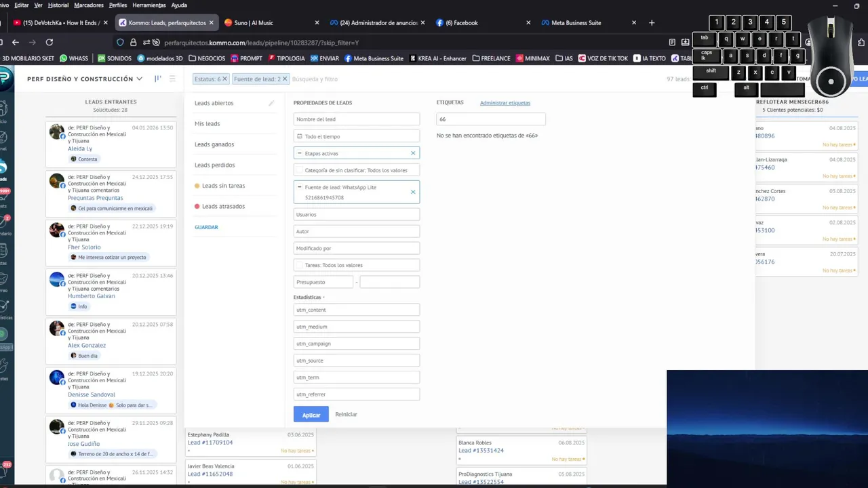Remove the 'Fuente de lead: 2' filter chip

click(x=285, y=79)
